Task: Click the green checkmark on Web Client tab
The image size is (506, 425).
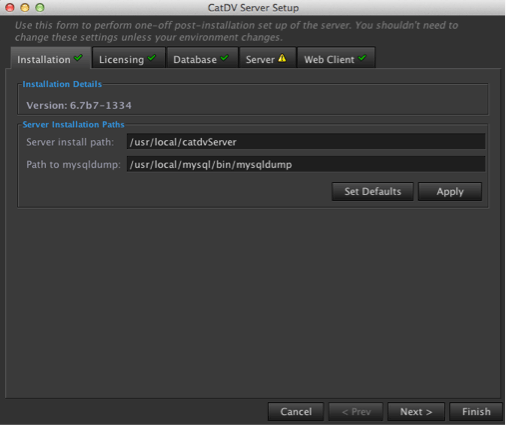Action: (362, 58)
